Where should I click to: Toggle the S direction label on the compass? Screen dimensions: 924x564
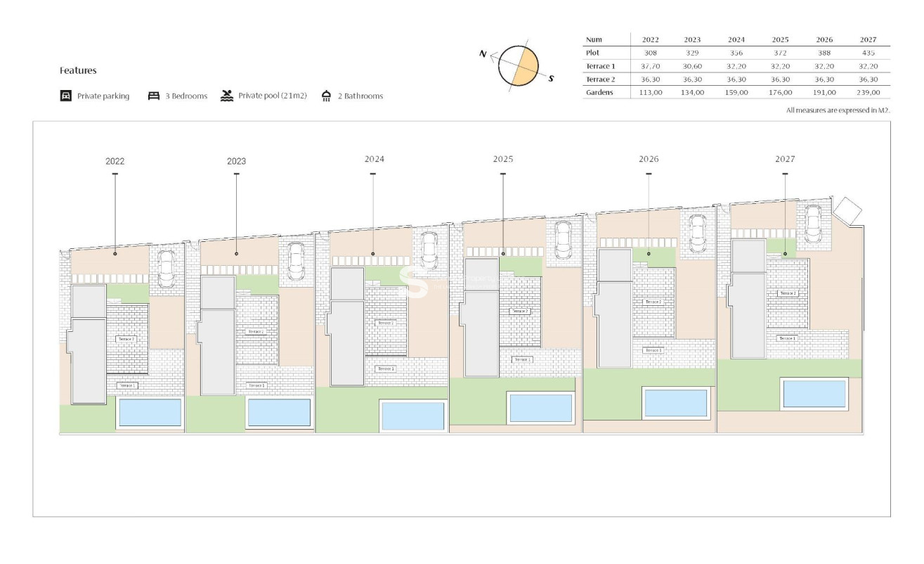point(552,77)
